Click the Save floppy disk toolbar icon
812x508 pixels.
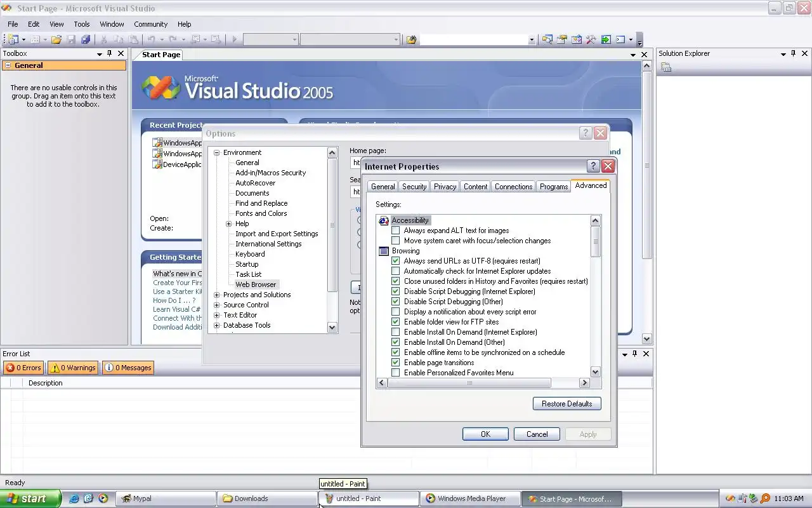[x=71, y=39]
